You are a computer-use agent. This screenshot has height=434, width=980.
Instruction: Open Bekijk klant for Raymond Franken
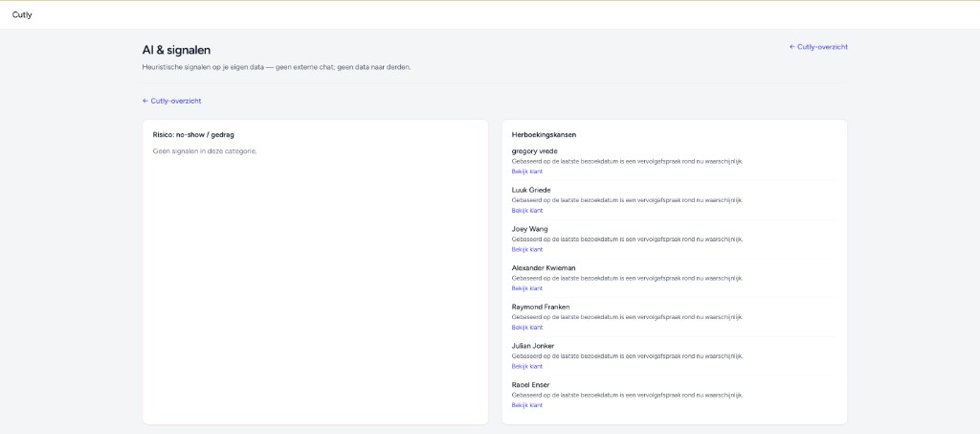(527, 327)
